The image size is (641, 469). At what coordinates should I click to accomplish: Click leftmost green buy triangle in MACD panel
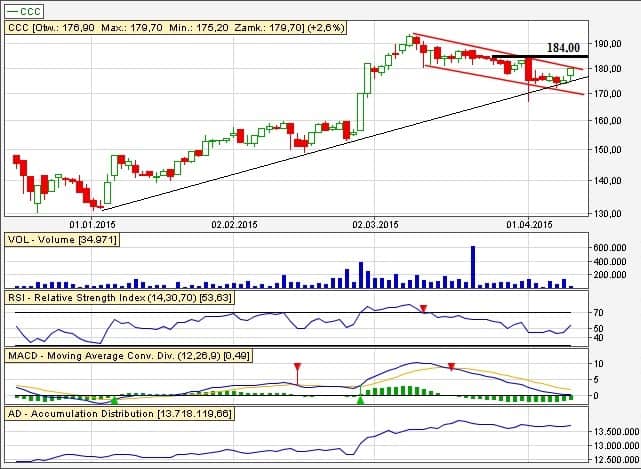click(113, 400)
